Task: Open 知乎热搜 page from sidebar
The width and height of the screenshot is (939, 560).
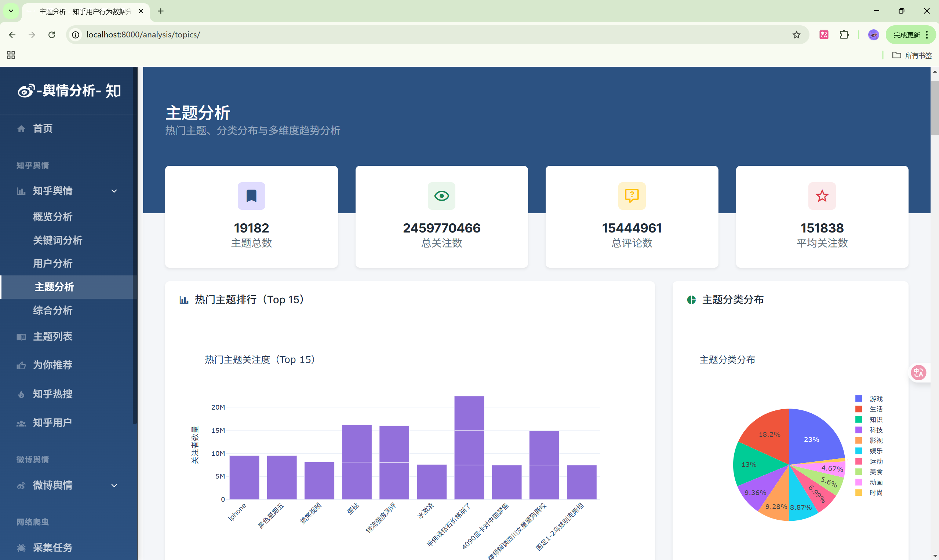Action: pos(52,394)
